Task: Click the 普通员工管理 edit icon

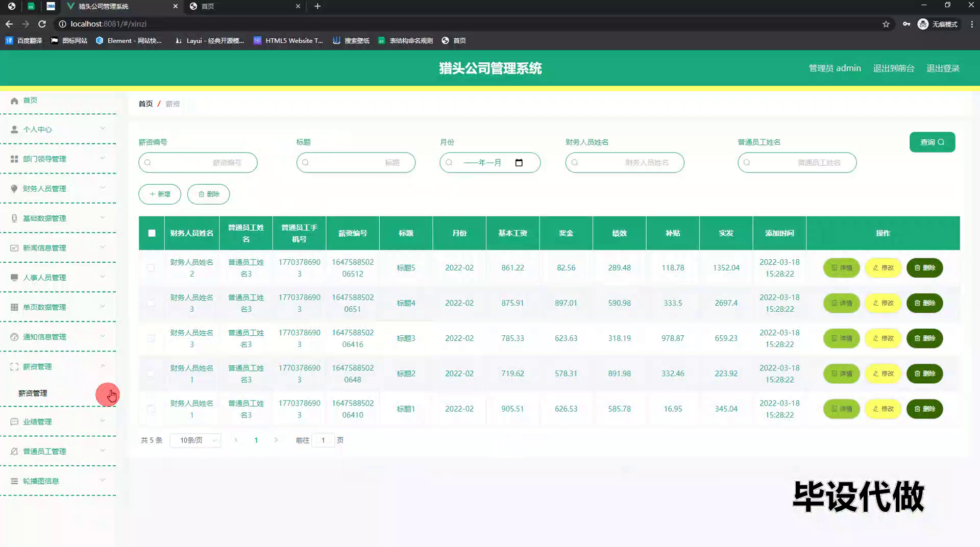Action: [x=14, y=452]
